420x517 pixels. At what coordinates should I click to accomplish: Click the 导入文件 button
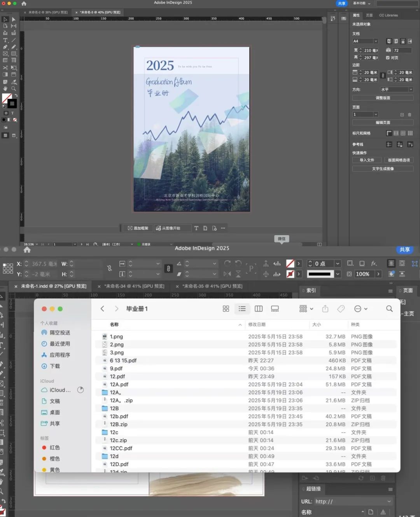[x=367, y=160]
